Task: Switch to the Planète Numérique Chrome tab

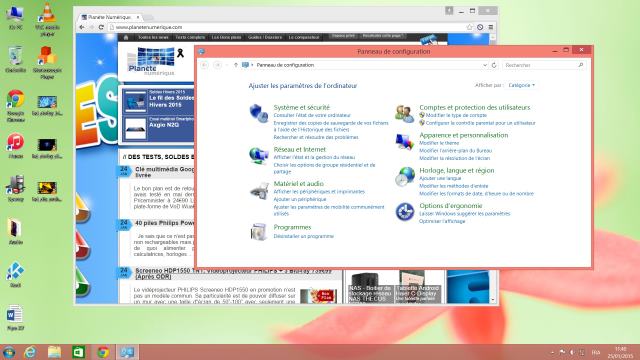Action: coord(110,17)
